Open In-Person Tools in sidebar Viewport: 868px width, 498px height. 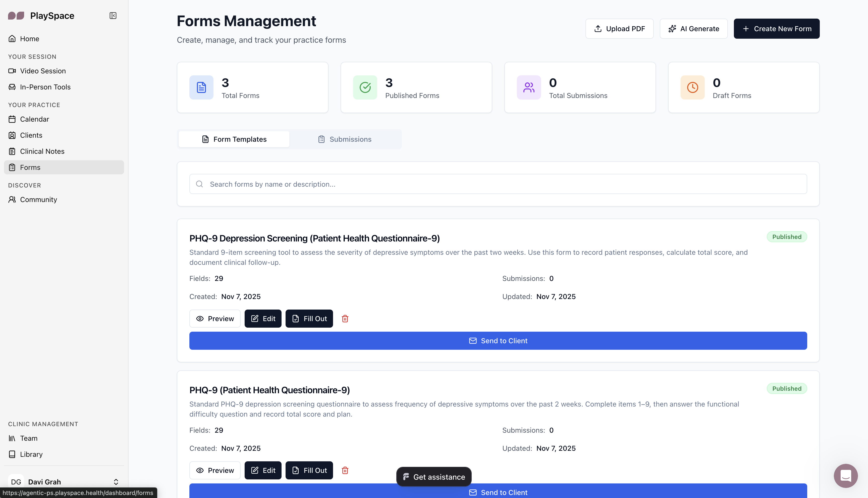pos(45,87)
